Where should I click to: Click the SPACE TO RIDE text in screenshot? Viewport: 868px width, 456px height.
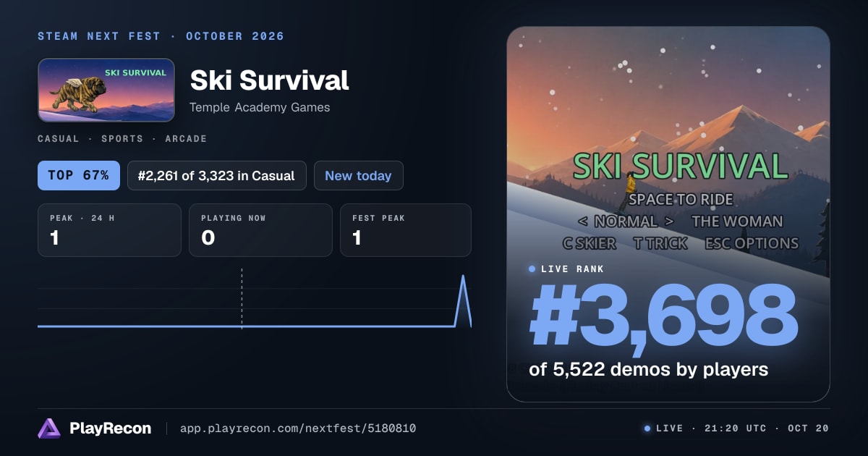pyautogui.click(x=681, y=199)
